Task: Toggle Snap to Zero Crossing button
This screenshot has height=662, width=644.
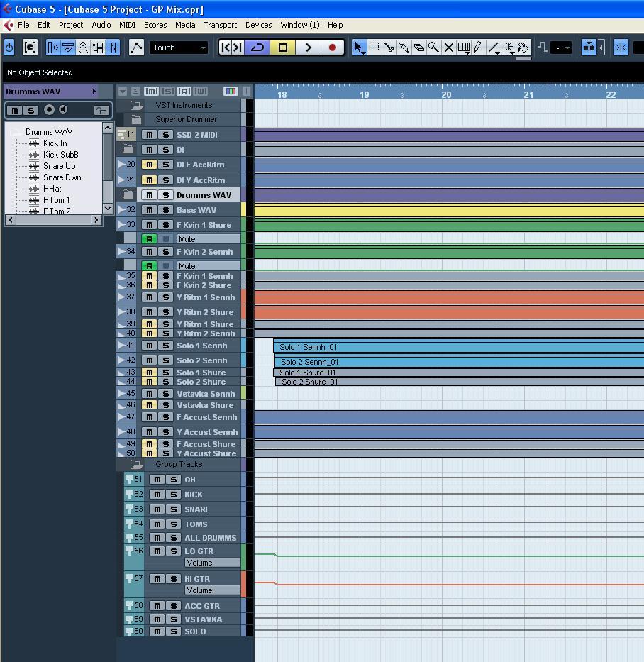Action: pyautogui.click(x=621, y=48)
